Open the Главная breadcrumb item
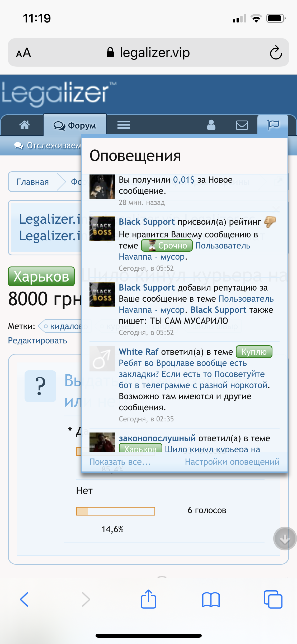Viewport: 297px width, 644px height. [x=33, y=182]
